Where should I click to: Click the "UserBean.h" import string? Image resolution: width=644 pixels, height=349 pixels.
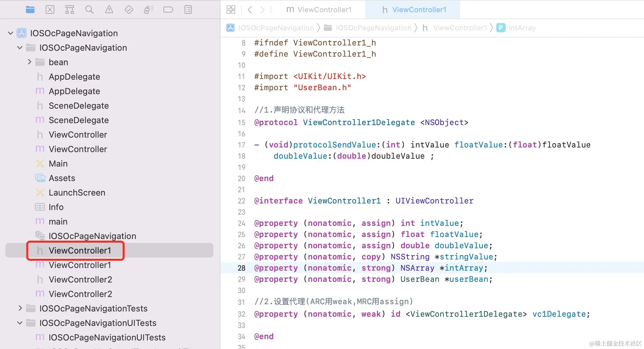[x=322, y=88]
